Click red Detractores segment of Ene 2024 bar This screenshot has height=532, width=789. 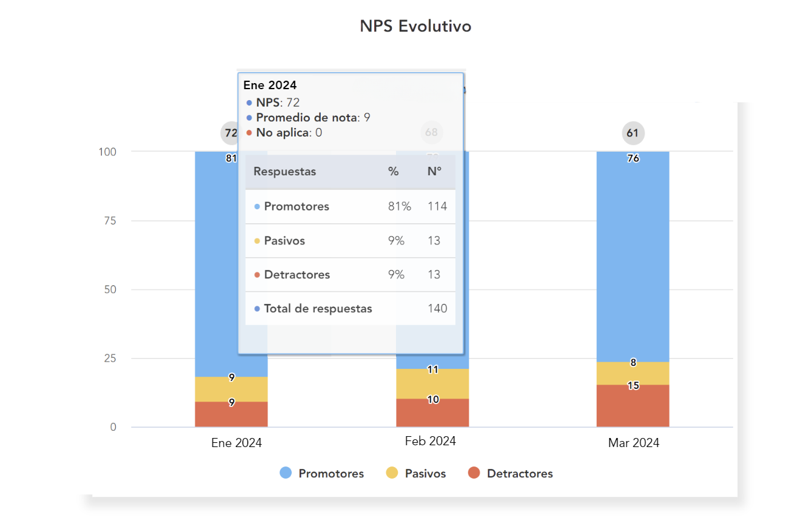231,415
